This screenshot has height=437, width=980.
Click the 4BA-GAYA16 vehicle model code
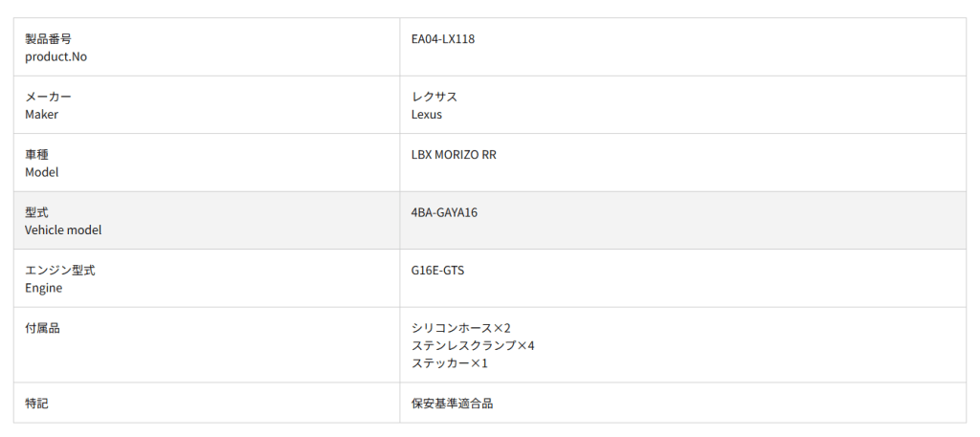point(444,212)
